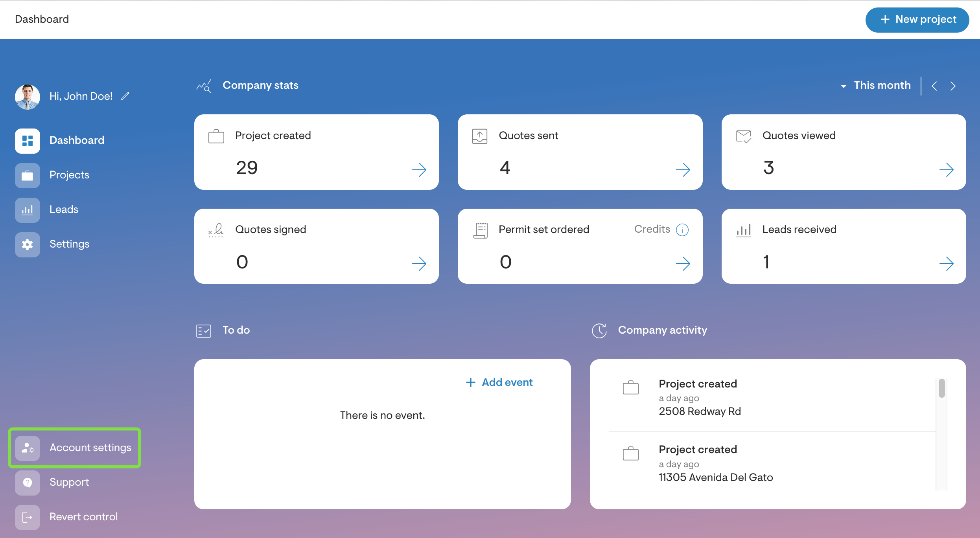Viewport: 980px width, 538px height.
Task: Select Dashboard in the sidebar menu
Action: pos(60,140)
